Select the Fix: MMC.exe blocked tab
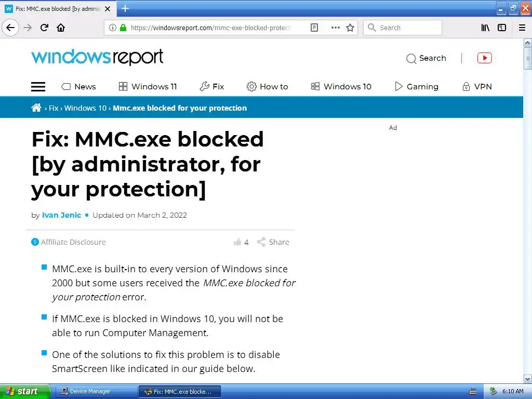 [58, 9]
